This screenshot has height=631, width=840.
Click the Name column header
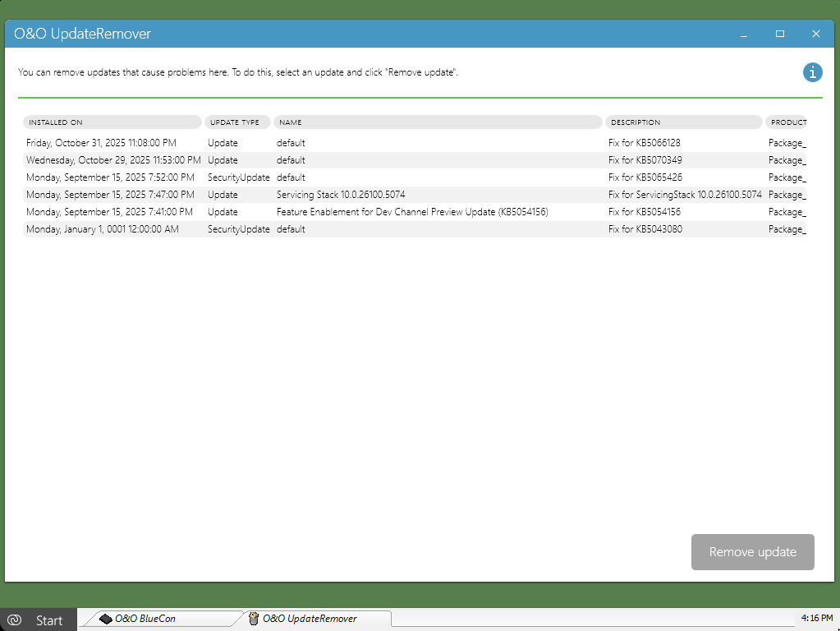point(437,122)
